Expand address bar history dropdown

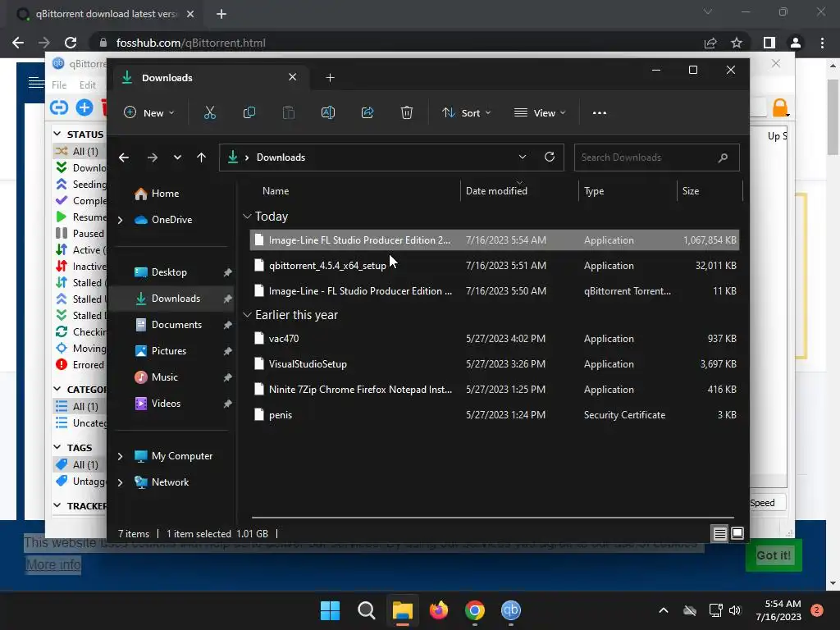coord(523,157)
